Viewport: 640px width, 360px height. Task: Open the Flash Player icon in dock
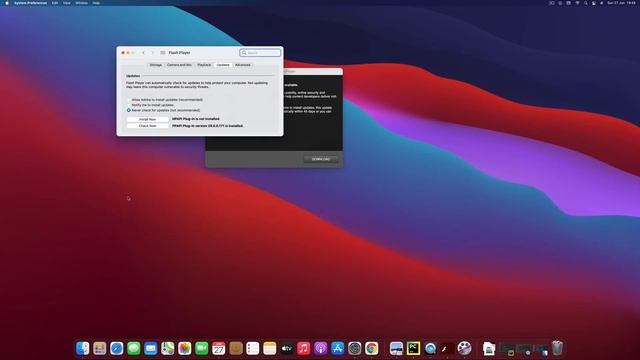pos(447,348)
